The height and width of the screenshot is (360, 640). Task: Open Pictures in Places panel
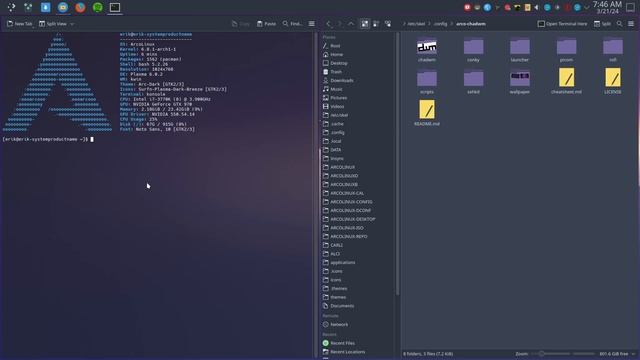coord(358,98)
